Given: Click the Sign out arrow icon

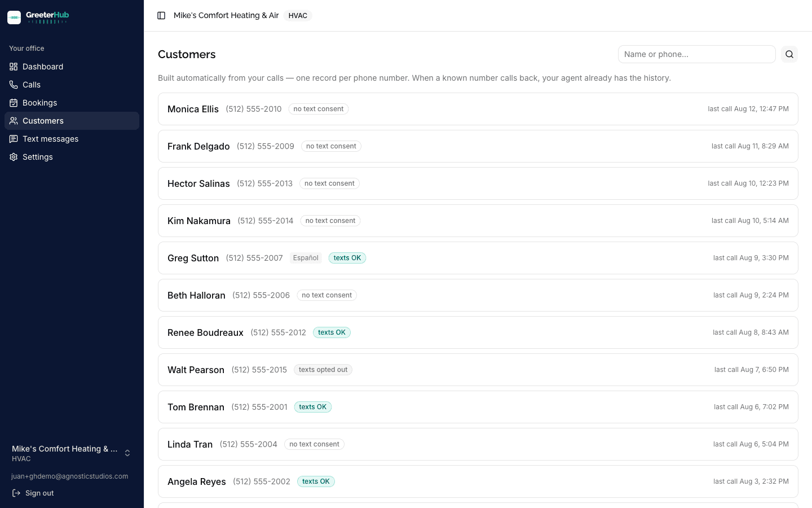Looking at the screenshot, I should point(16,493).
